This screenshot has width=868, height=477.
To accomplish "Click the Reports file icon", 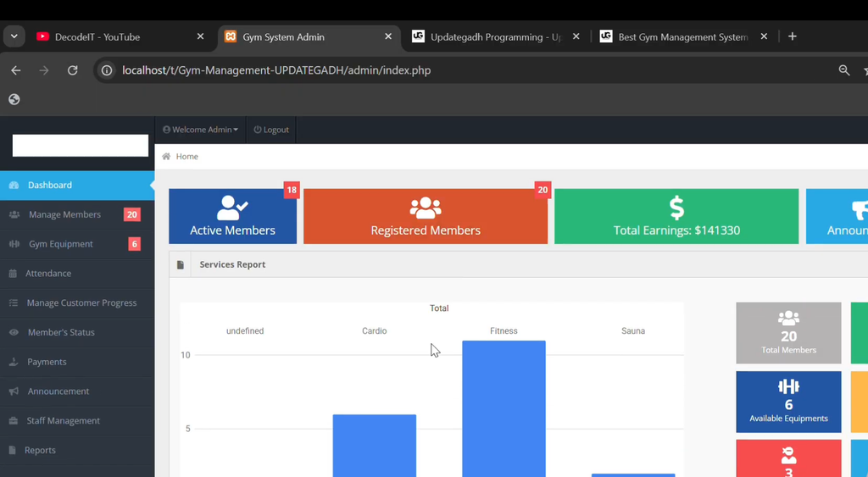I will click(x=12, y=450).
